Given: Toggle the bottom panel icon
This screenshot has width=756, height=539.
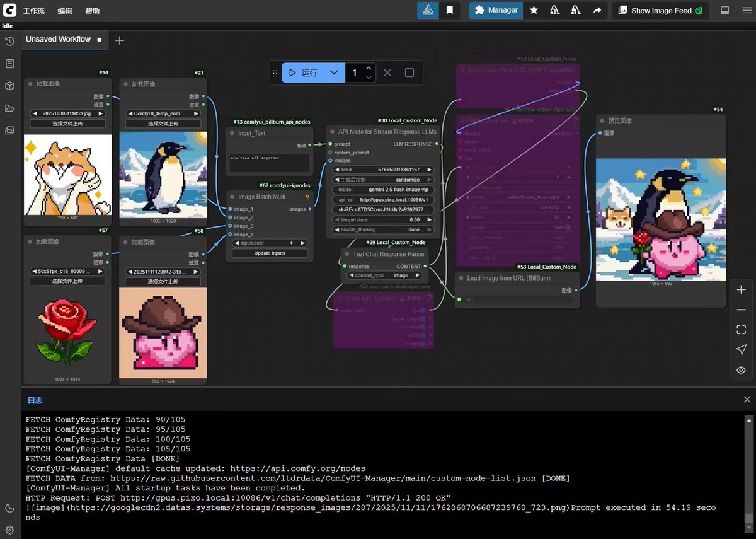Looking at the screenshot, I should point(724,10).
